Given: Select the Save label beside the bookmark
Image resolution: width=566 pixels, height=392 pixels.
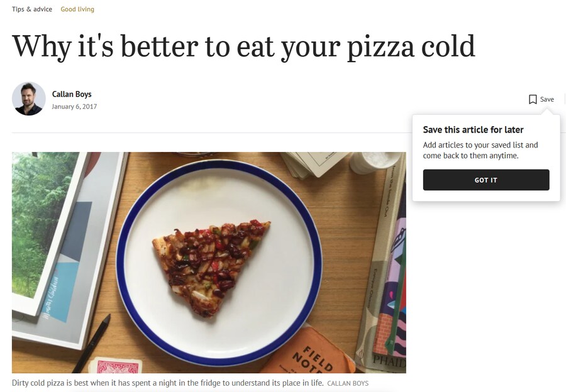Looking at the screenshot, I should (x=547, y=99).
